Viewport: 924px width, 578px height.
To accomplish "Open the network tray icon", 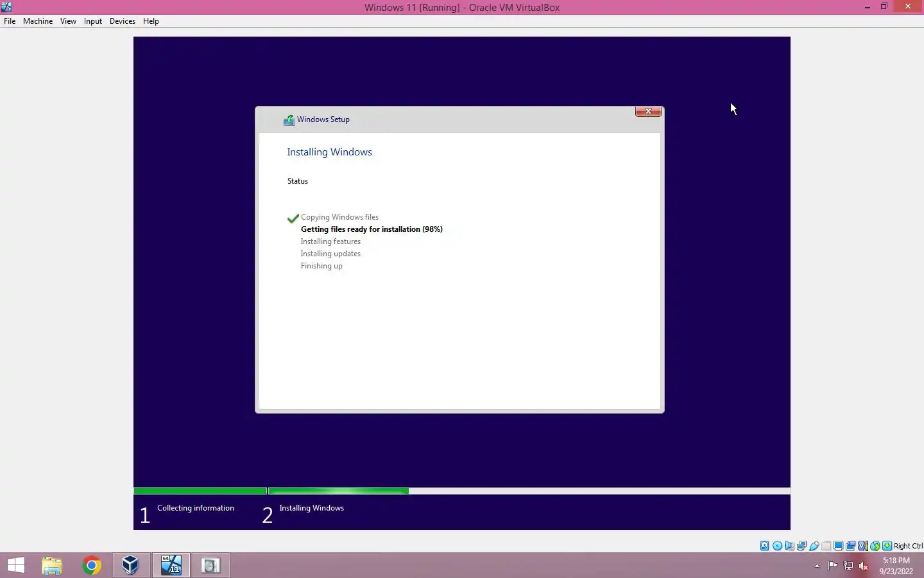I will [x=848, y=566].
